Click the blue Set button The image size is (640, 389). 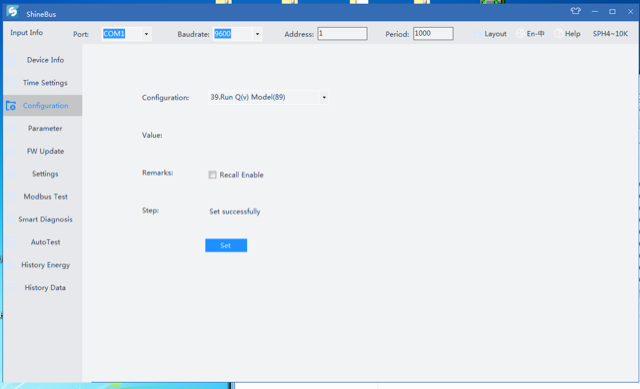pos(226,245)
